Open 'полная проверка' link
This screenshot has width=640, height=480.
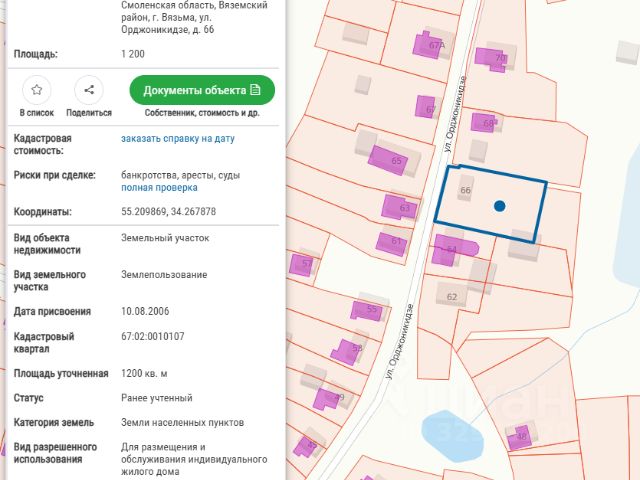(x=159, y=187)
